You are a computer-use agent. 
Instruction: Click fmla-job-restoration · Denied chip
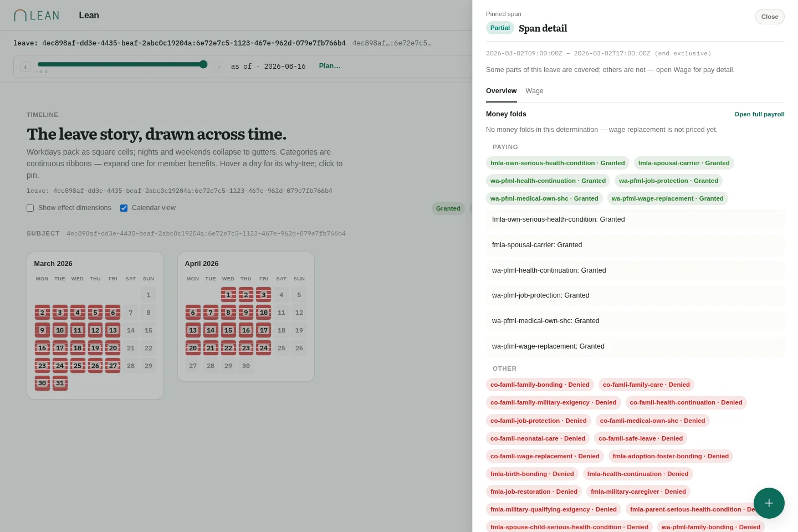click(534, 492)
